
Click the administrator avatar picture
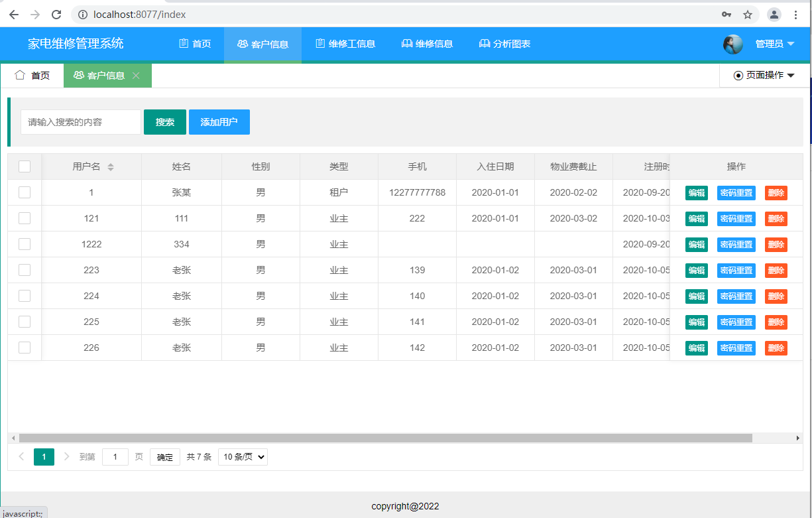pyautogui.click(x=733, y=44)
